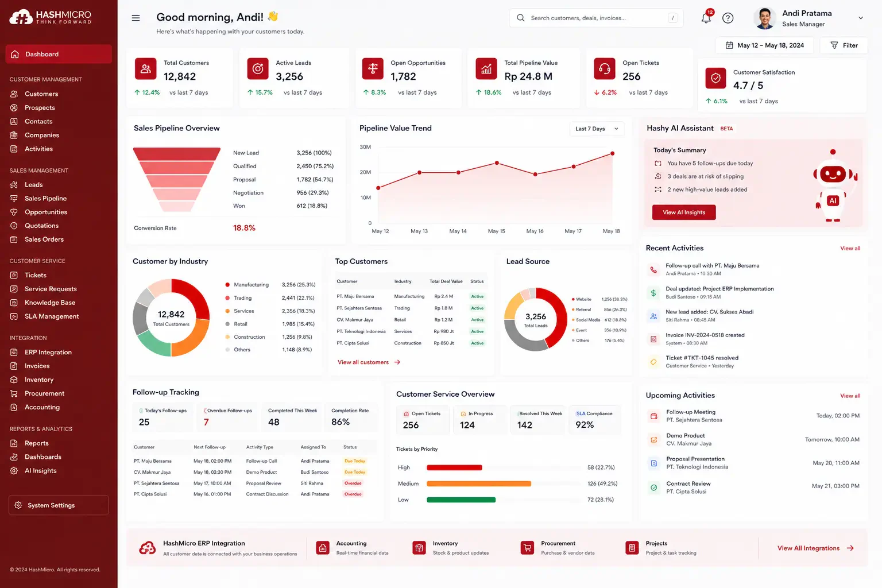Click the High priority red bar
The width and height of the screenshot is (882, 588).
(x=454, y=467)
